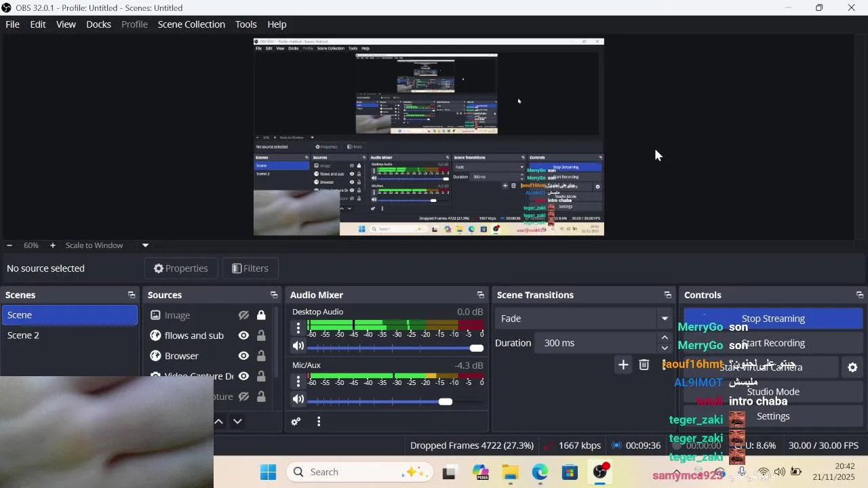Open the Docks menu

point(98,24)
